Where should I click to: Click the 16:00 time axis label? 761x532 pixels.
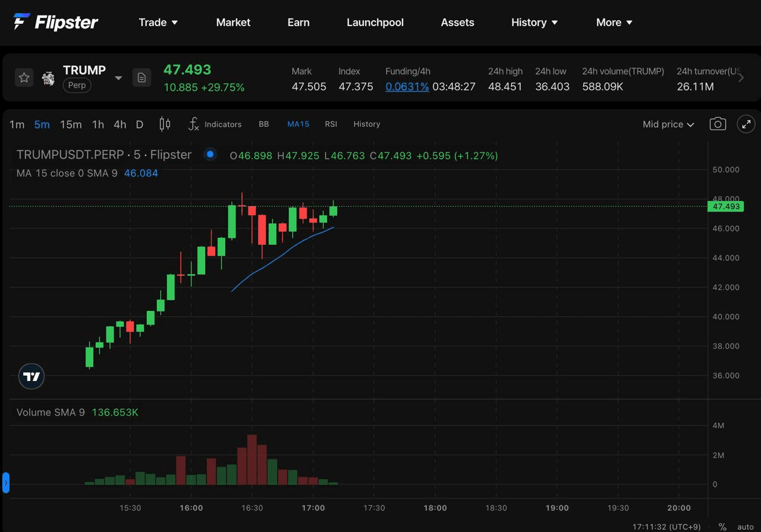pos(191,508)
